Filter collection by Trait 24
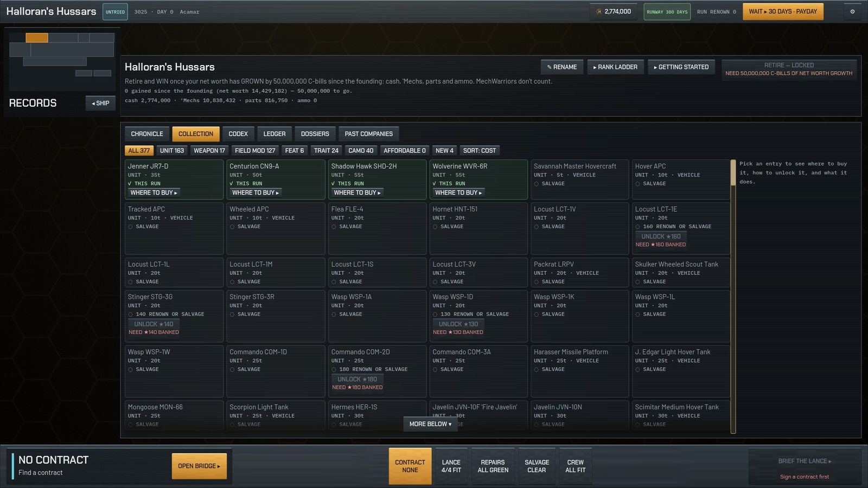This screenshot has width=868, height=488. click(326, 151)
